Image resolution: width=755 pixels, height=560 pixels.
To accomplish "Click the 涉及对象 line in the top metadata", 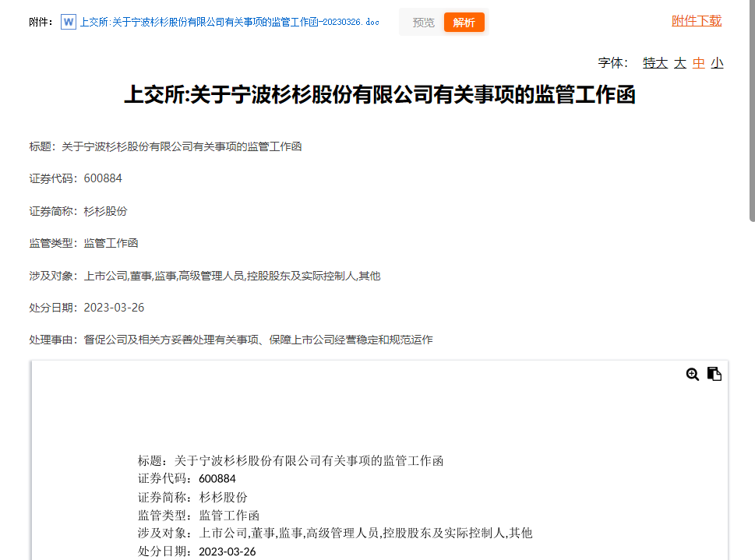I will coord(204,276).
